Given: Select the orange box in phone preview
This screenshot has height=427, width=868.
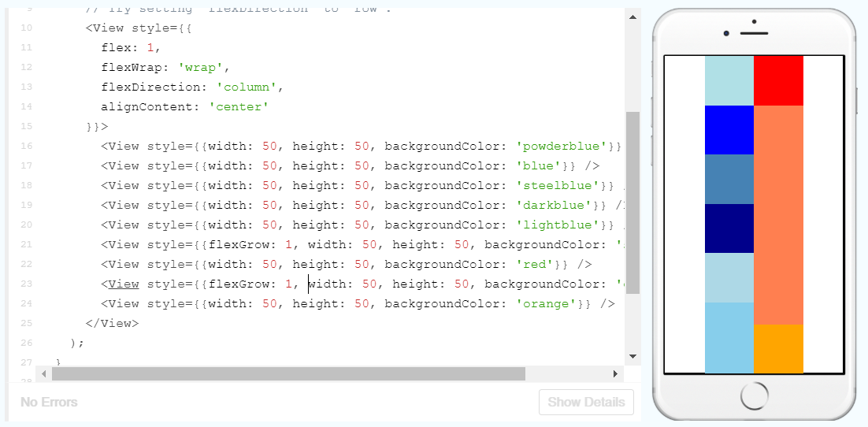Looking at the screenshot, I should 778,348.
